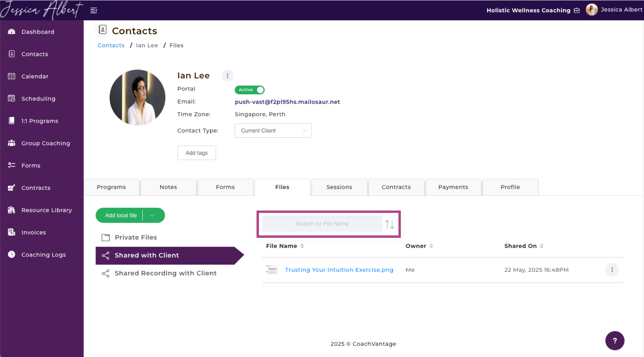Click the Ian Lee breadcrumb text
Viewport: 644px width, 357px height.
tap(147, 45)
